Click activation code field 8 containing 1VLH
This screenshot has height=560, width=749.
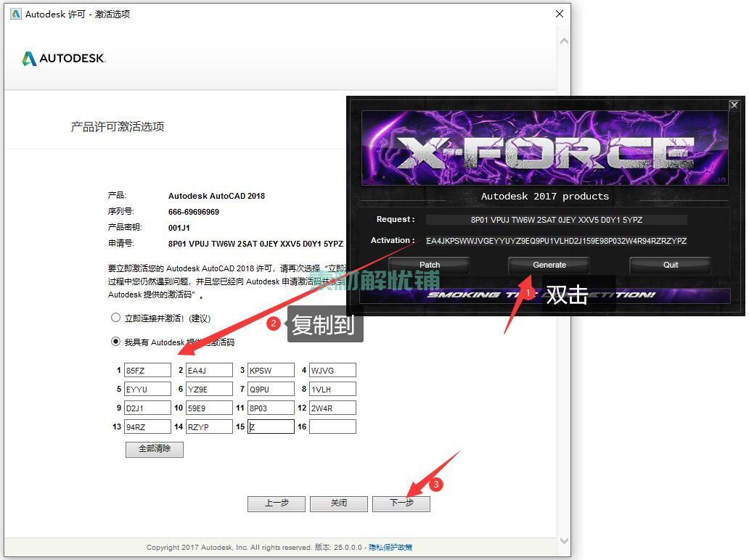click(332, 389)
